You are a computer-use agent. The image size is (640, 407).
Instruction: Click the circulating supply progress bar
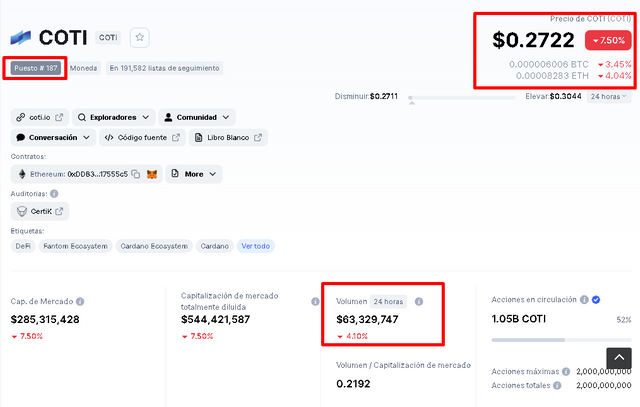click(x=561, y=340)
